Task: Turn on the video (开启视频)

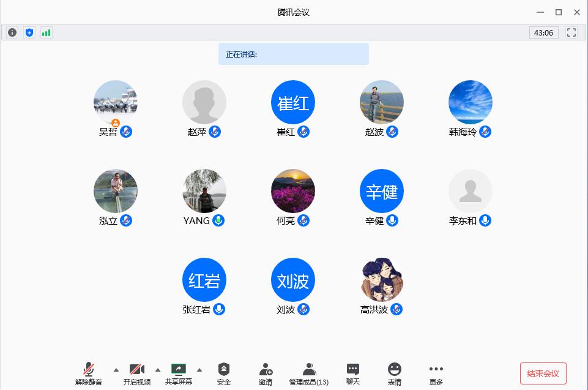Action: point(136,373)
